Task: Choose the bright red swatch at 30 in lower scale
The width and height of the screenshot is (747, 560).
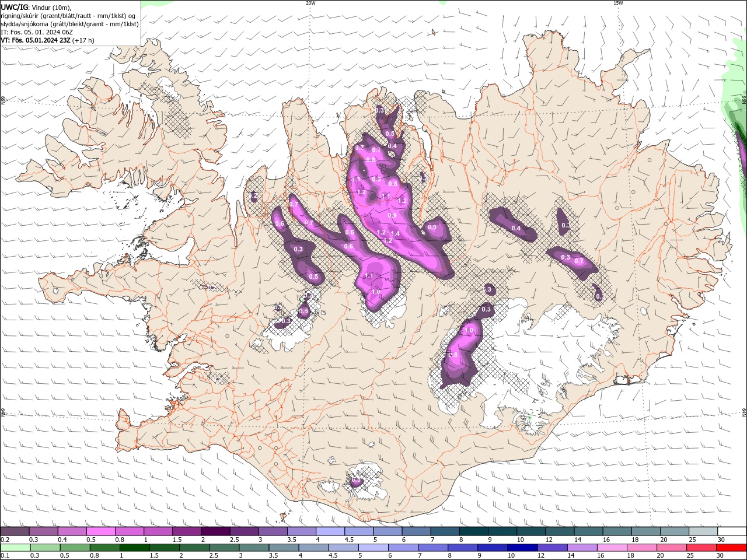Action: point(732,547)
